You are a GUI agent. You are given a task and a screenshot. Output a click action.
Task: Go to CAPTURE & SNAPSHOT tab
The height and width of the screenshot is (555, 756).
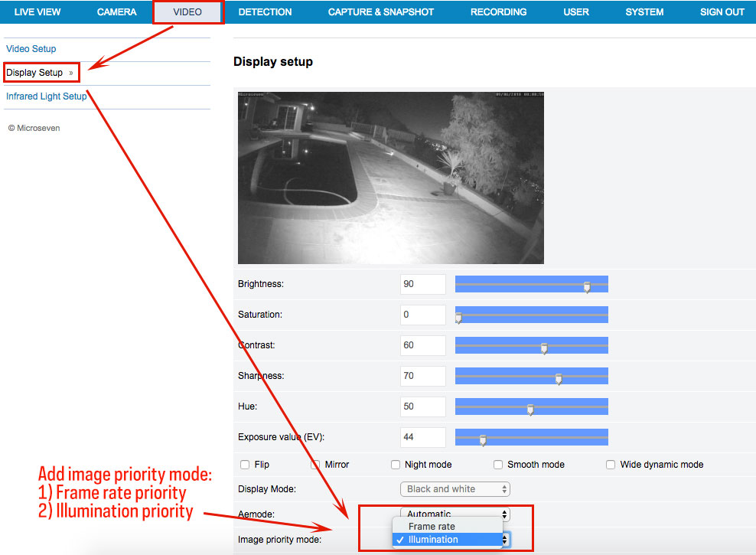pos(380,12)
